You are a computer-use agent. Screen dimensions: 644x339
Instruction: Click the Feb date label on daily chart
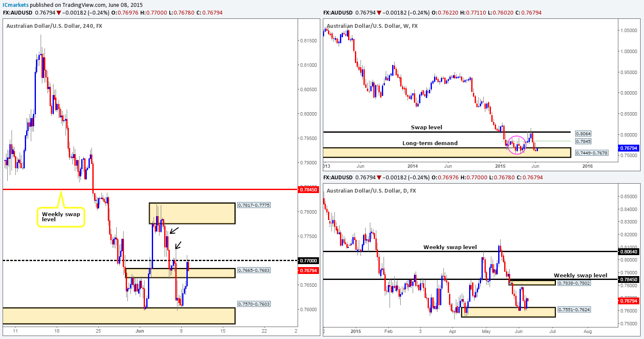[388, 331]
